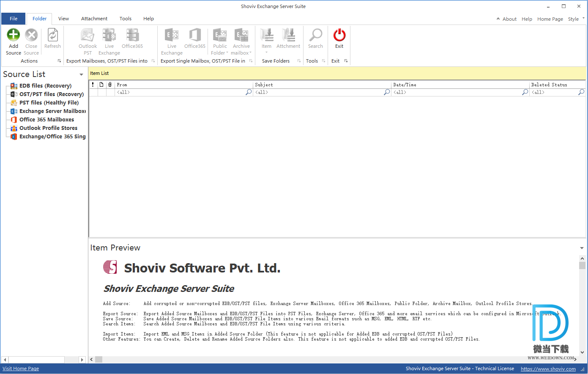The image size is (588, 374).
Task: Collapse the Item Preview panel arrow
Action: pyautogui.click(x=582, y=248)
